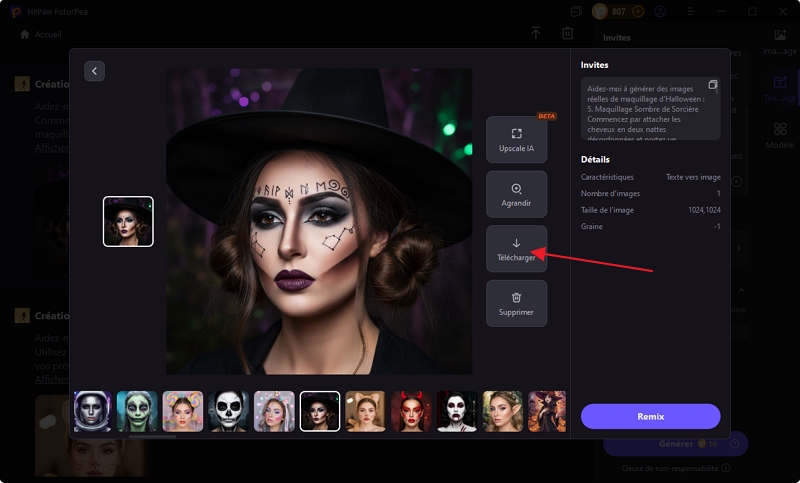Click the large witch makeup image
Screen dimensions: 800x483
319,221
